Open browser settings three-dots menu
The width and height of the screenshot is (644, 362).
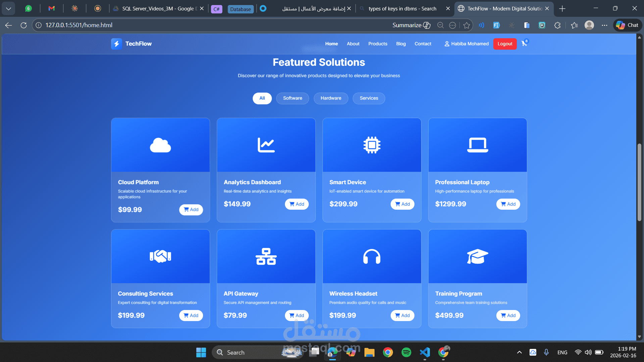pos(604,25)
